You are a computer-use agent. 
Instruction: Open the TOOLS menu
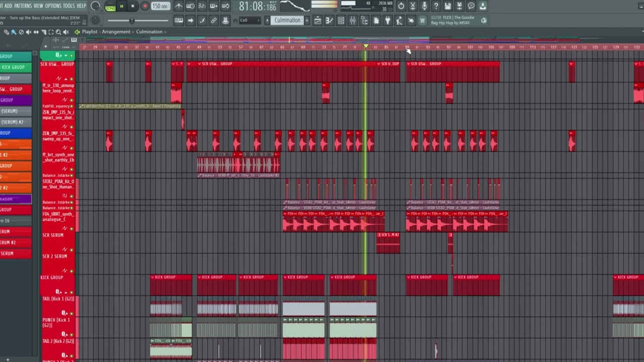coord(68,6)
